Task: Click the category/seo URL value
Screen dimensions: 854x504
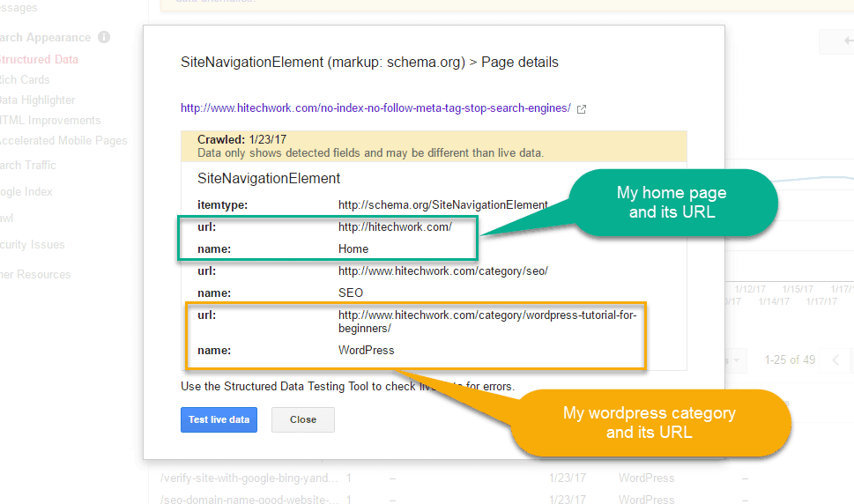Action: [442, 271]
